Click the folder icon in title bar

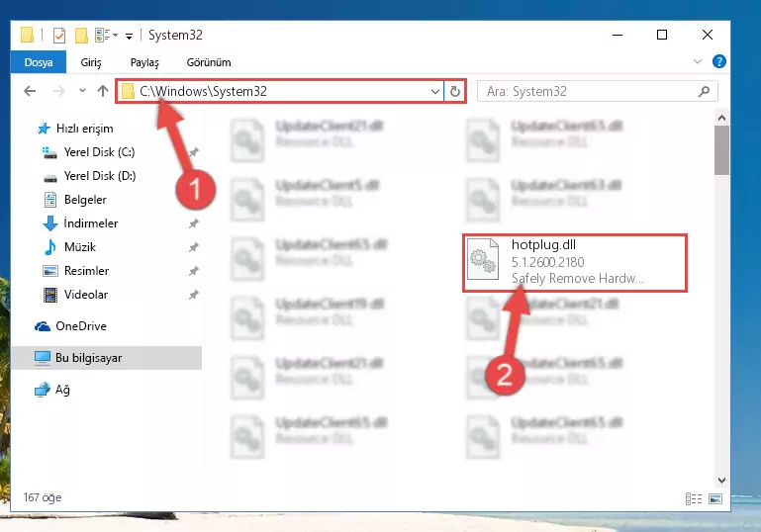point(27,35)
